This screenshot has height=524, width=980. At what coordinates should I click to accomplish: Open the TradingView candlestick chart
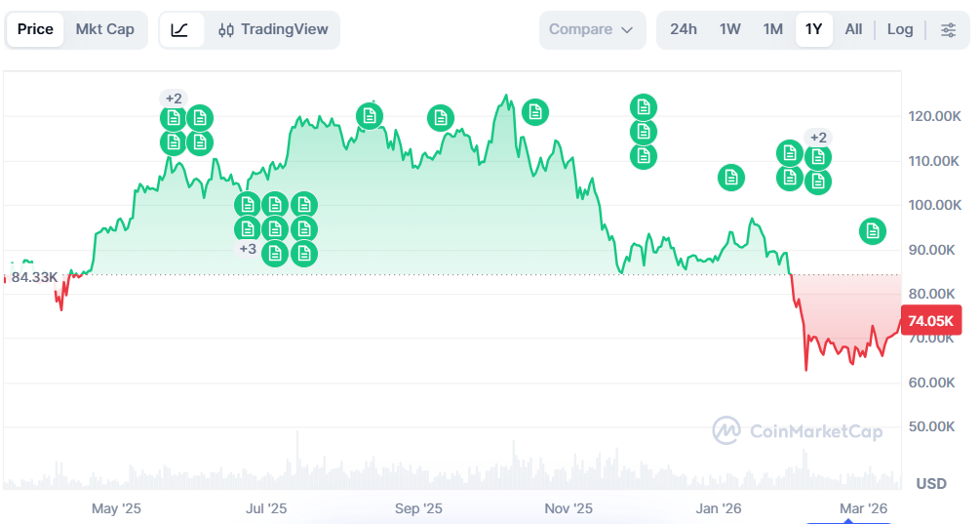click(273, 29)
